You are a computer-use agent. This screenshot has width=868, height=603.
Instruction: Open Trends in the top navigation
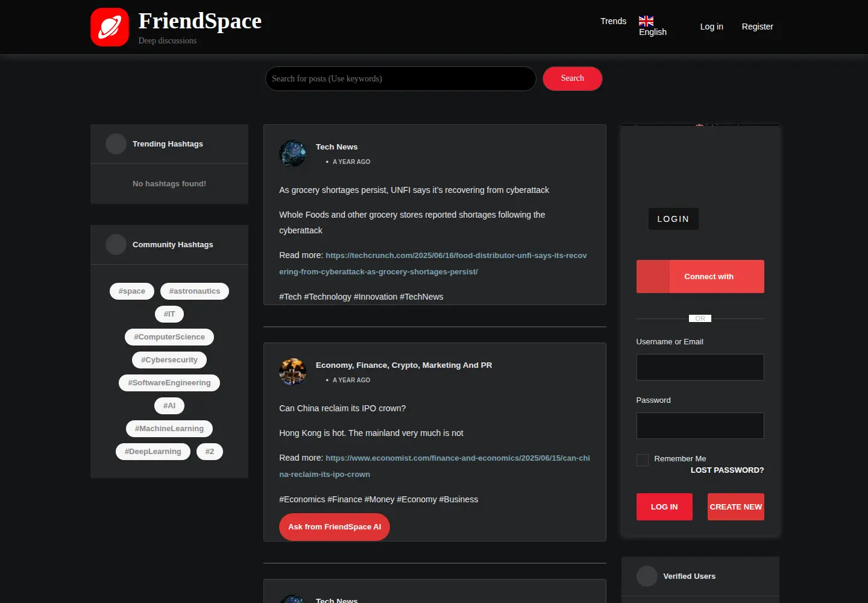click(613, 21)
